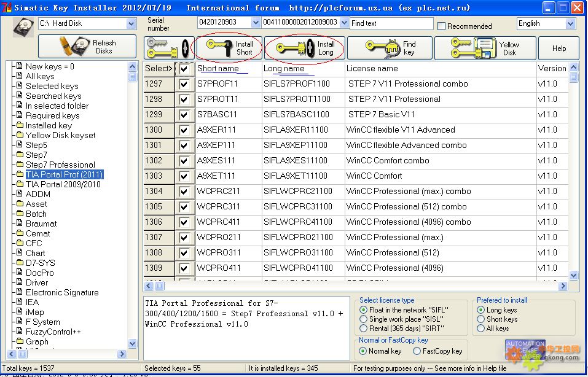The height and width of the screenshot is (377, 588).
Task: Open Installed key folder
Action: pos(49,125)
